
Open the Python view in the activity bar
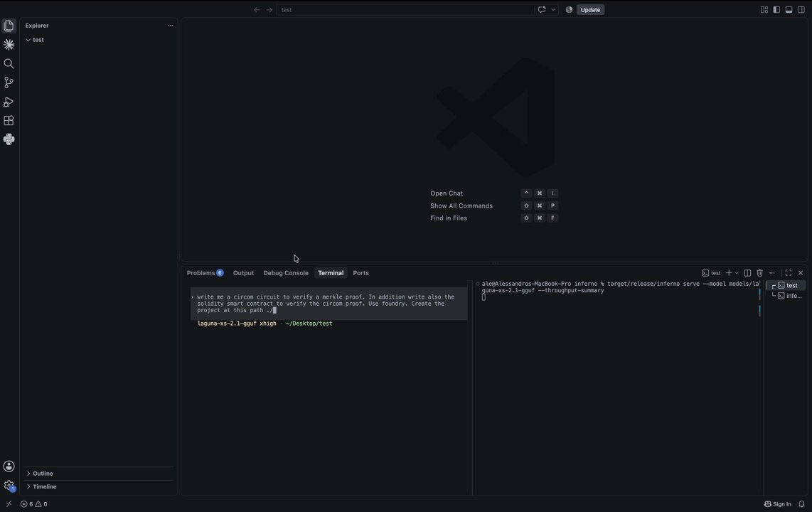9,139
